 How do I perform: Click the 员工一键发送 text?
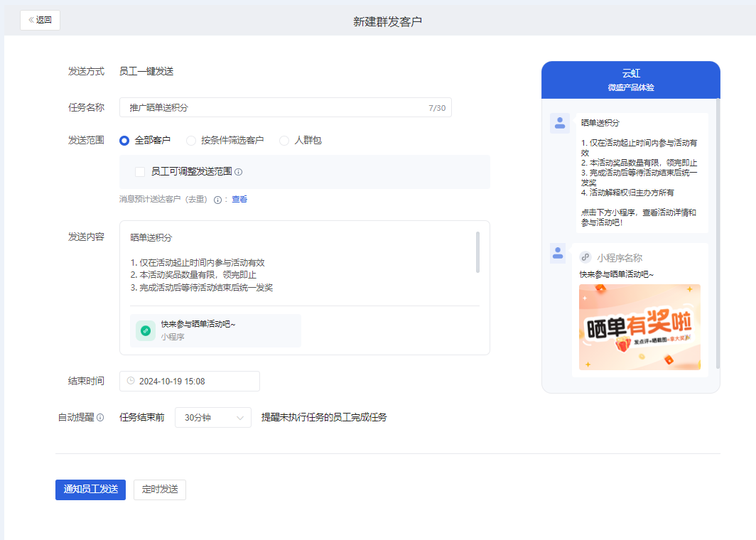(x=146, y=71)
